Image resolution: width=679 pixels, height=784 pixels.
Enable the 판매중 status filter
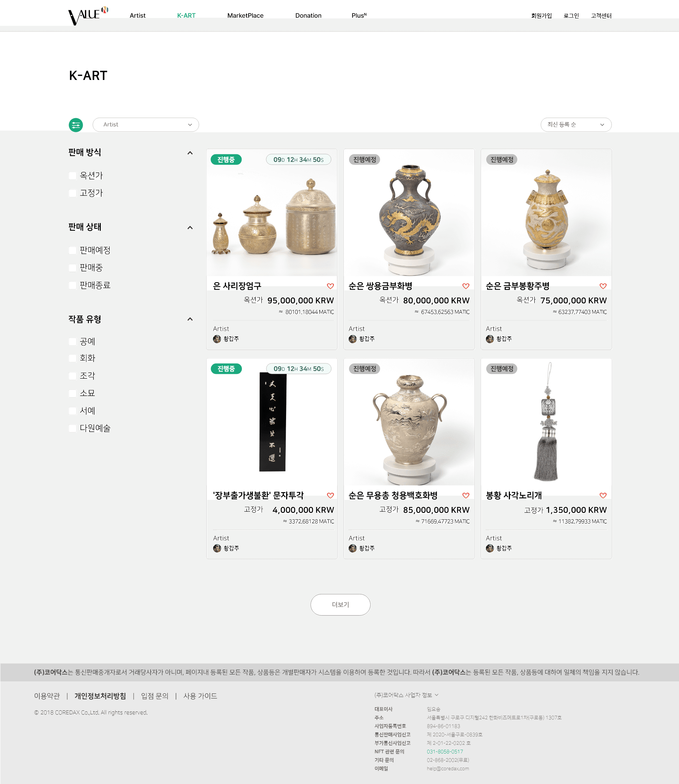pyautogui.click(x=72, y=268)
